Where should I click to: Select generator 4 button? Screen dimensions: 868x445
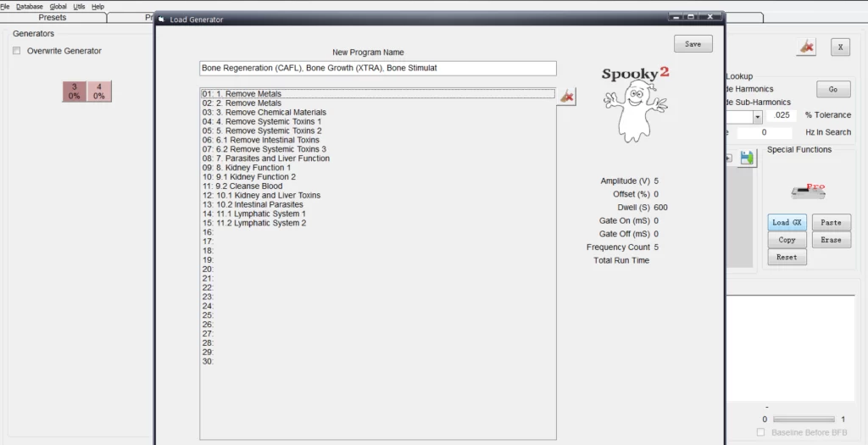(99, 92)
